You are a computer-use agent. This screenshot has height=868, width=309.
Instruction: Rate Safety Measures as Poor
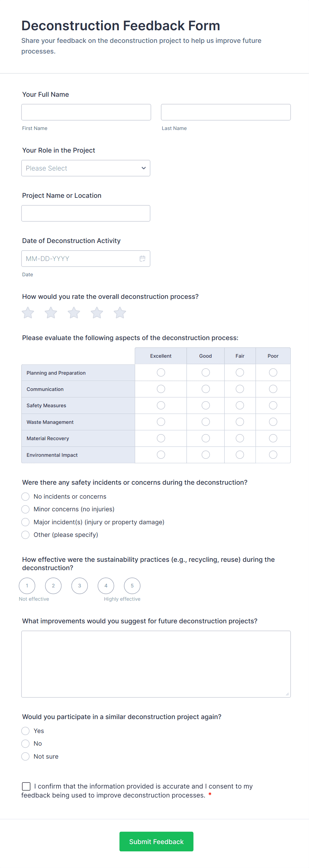[x=273, y=405]
